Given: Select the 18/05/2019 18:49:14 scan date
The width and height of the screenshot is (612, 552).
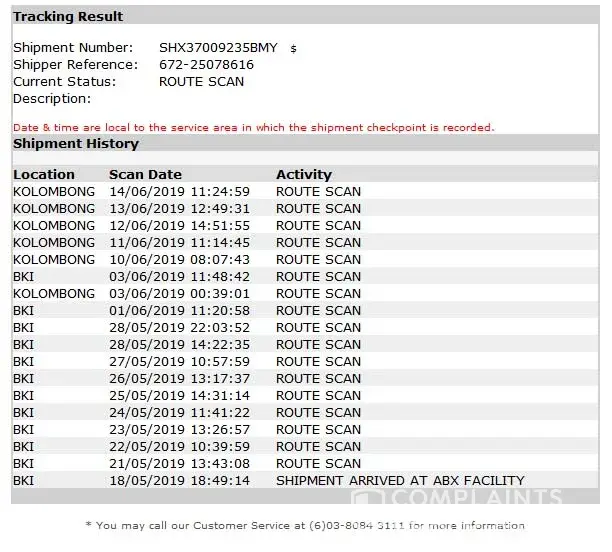Looking at the screenshot, I should pos(179,480).
